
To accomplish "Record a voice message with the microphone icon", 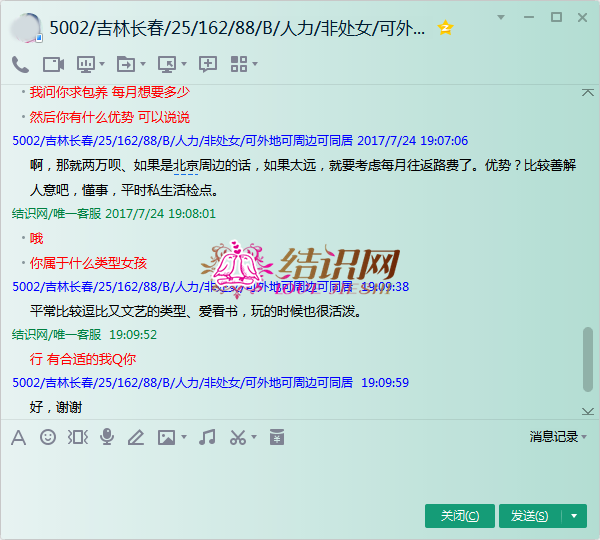I will coord(107,437).
